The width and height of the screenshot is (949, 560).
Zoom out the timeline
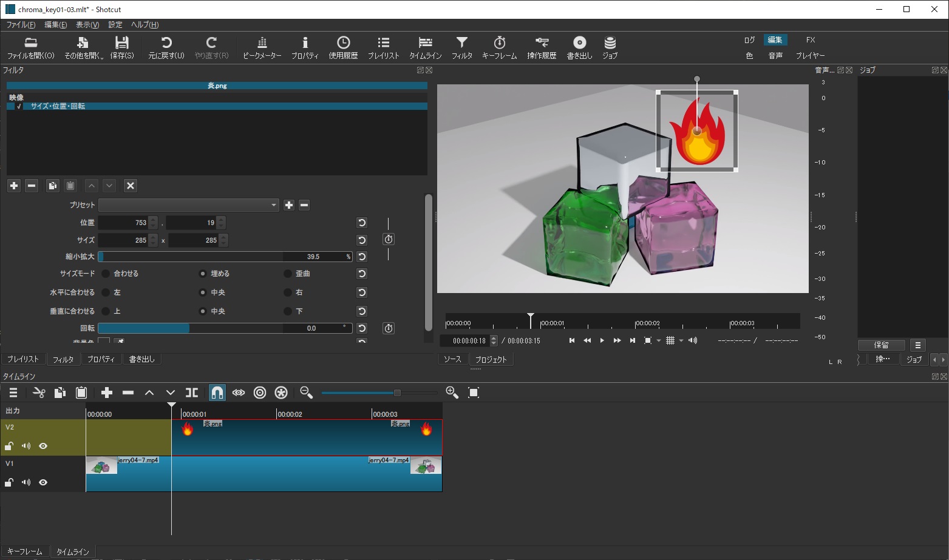(307, 393)
